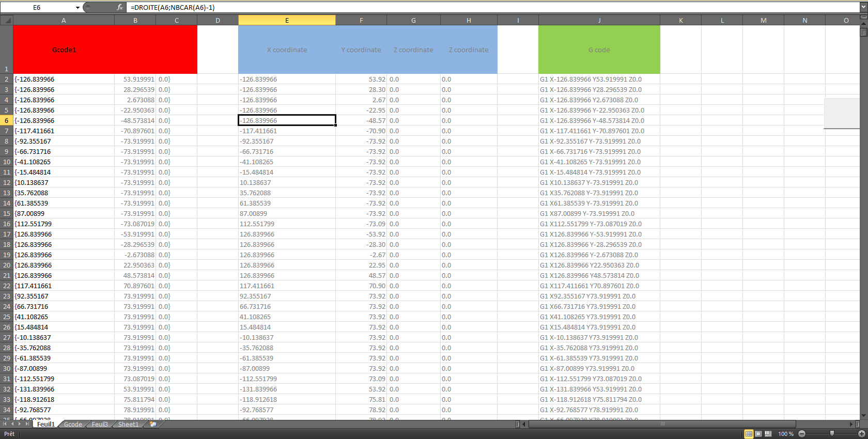Image resolution: width=868 pixels, height=439 pixels.
Task: Click the select all corner triangle
Action: (x=7, y=20)
